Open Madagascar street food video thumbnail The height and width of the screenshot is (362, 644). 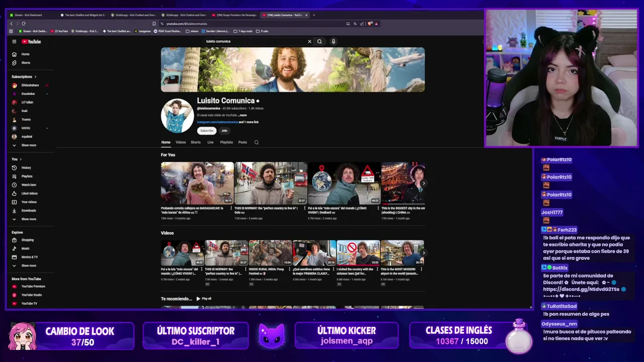click(197, 183)
